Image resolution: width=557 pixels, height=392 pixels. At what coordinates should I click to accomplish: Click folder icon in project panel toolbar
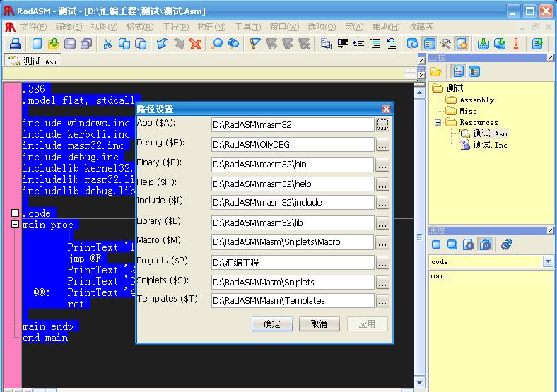[x=436, y=72]
